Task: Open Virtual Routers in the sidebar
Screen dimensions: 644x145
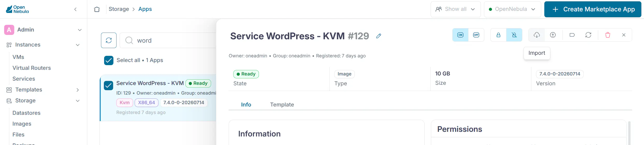Action: tap(32, 68)
